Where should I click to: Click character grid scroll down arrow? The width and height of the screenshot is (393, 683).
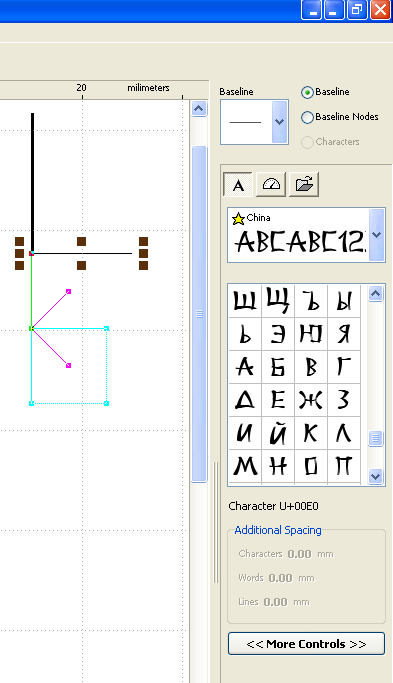pyautogui.click(x=376, y=476)
